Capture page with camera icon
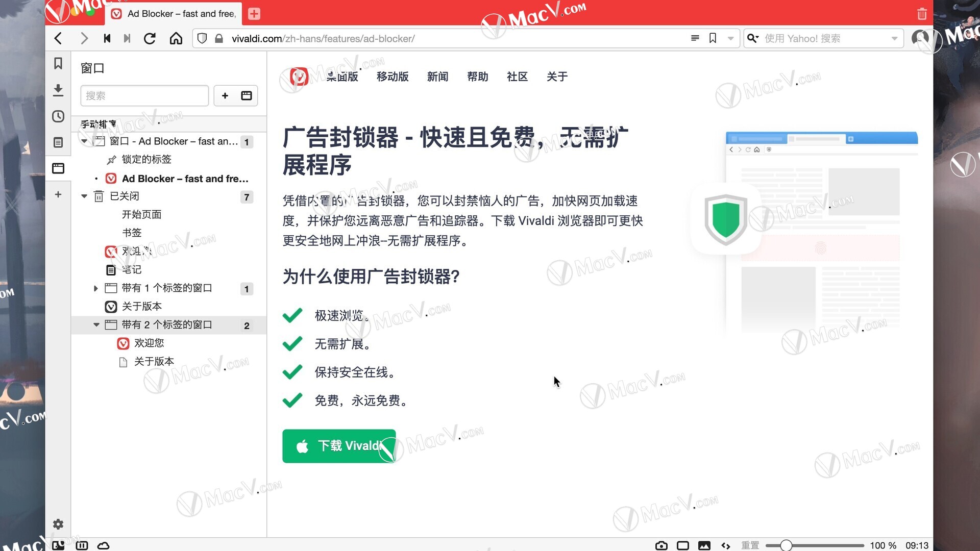 point(661,545)
